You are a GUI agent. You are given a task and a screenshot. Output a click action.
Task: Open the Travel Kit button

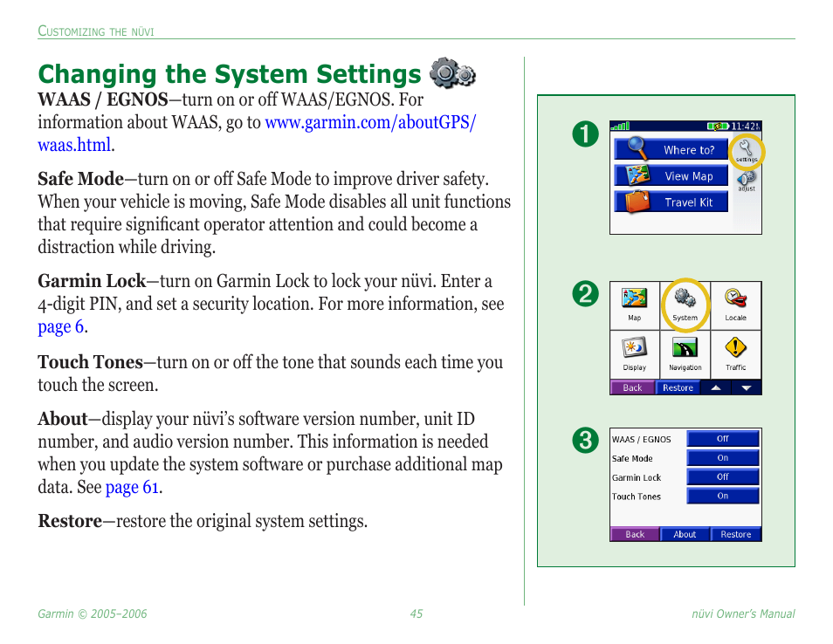[671, 202]
